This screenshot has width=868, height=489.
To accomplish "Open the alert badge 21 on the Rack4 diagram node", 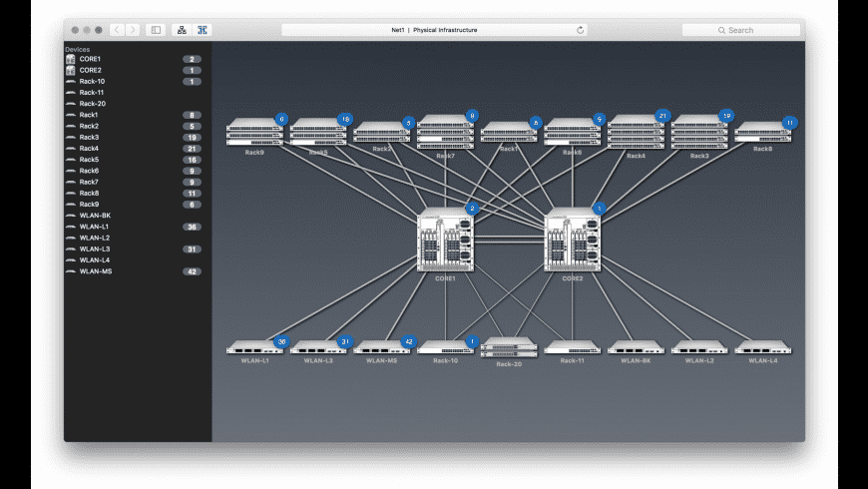I will pos(662,116).
